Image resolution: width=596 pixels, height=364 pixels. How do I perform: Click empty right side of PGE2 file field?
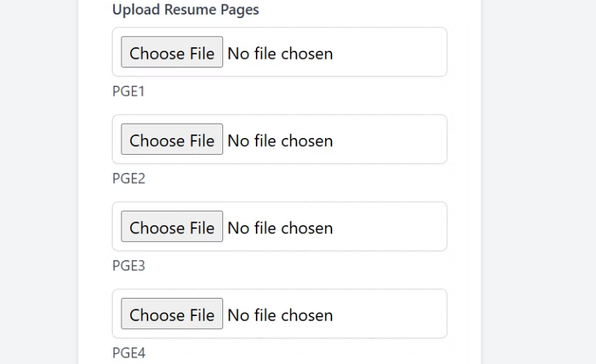click(392, 139)
